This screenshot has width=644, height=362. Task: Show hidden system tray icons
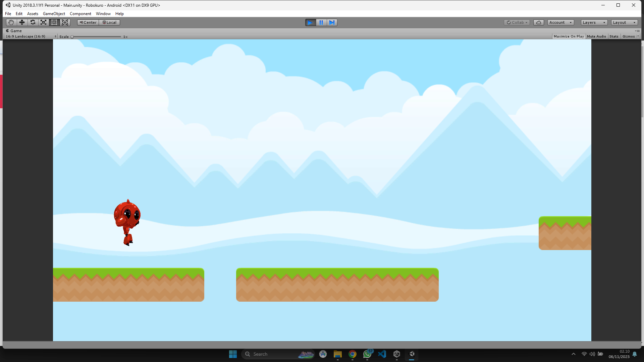click(x=574, y=354)
